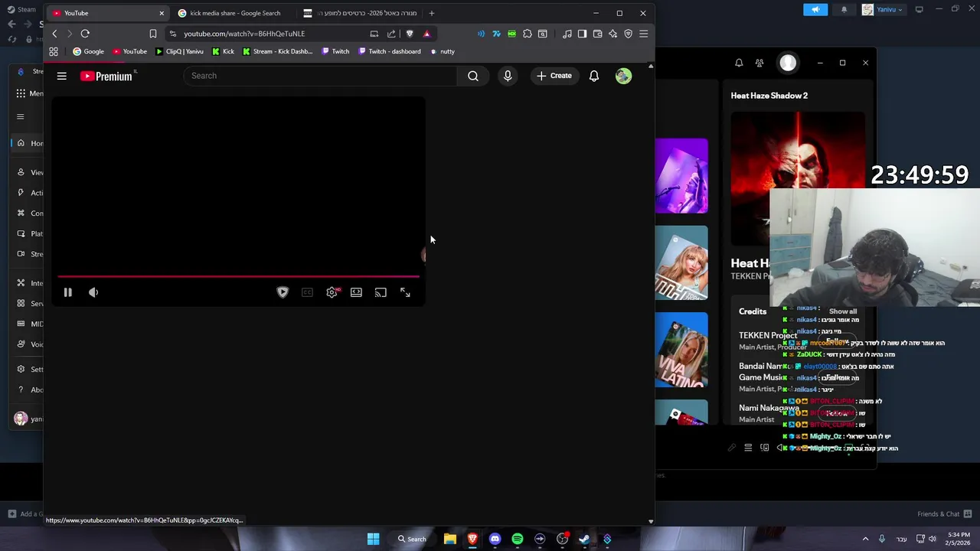Viewport: 980px width, 551px height.
Task: Open Spotify from the taskbar
Action: click(518, 539)
